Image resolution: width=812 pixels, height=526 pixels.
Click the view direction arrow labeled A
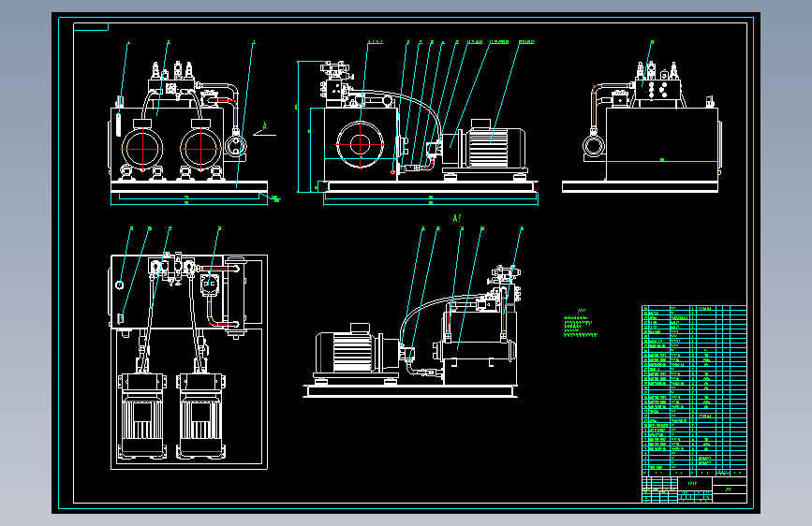click(x=265, y=130)
